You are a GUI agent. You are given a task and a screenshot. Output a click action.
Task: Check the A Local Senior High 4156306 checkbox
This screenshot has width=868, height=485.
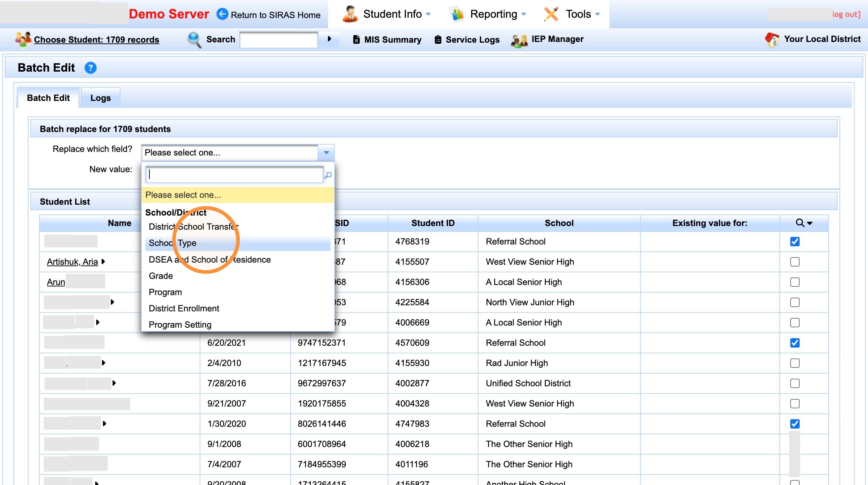click(795, 282)
